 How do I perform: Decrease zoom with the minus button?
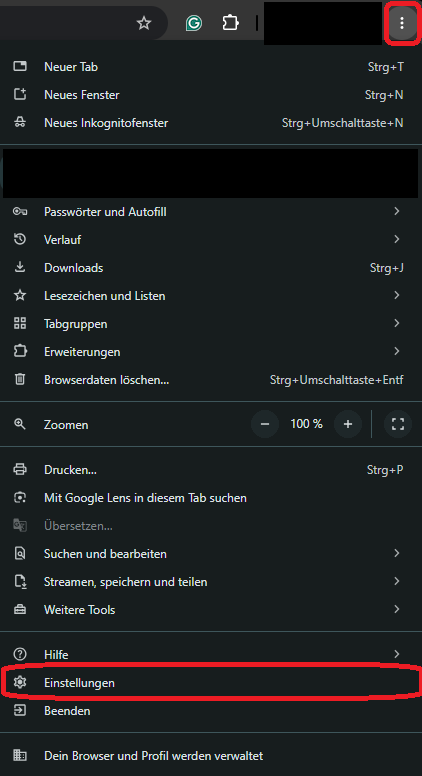point(265,424)
